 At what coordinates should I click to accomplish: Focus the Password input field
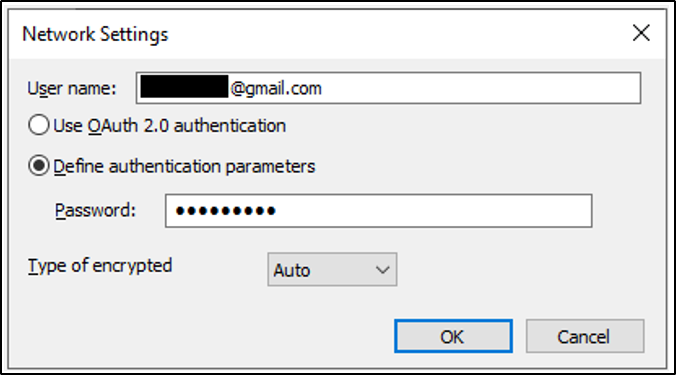coord(379,211)
